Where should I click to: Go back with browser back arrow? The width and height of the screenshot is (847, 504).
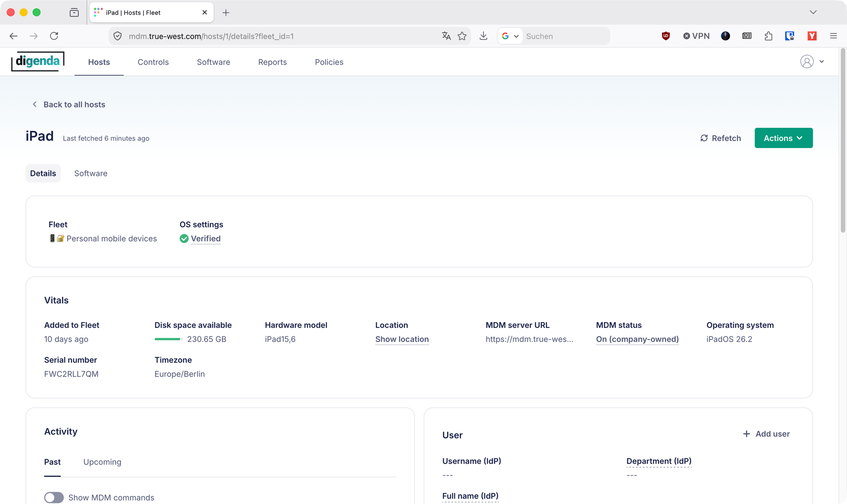[14, 36]
